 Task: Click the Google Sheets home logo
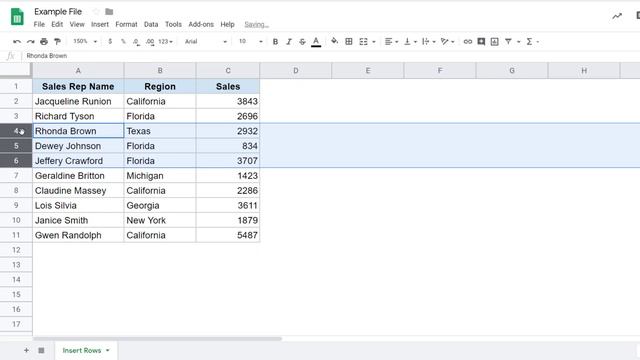[x=17, y=17]
